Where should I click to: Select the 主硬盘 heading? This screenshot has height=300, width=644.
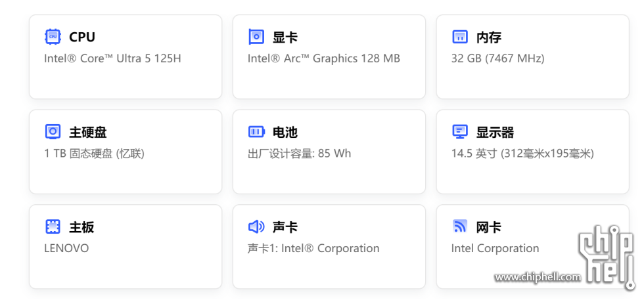[88, 132]
